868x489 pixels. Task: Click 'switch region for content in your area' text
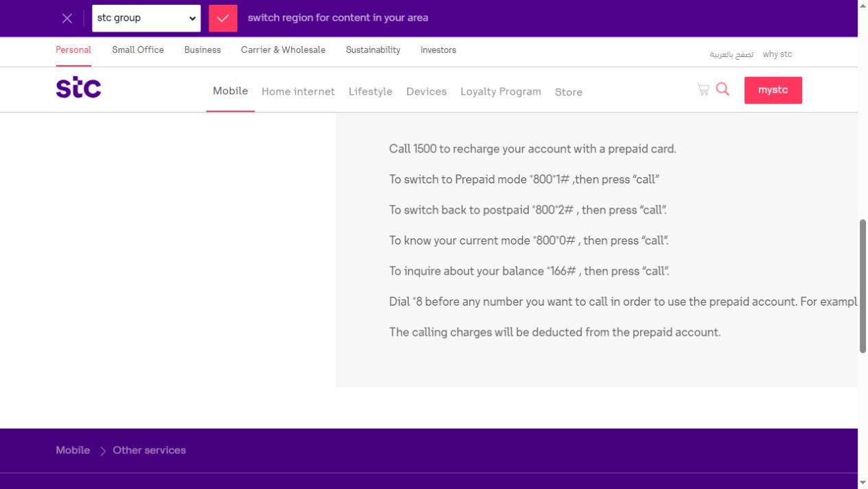click(338, 18)
